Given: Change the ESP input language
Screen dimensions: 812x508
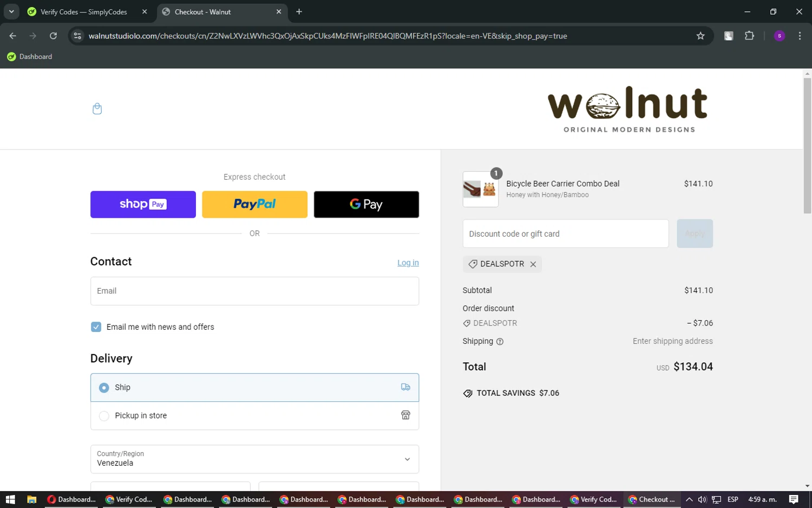Looking at the screenshot, I should pyautogui.click(x=733, y=499).
